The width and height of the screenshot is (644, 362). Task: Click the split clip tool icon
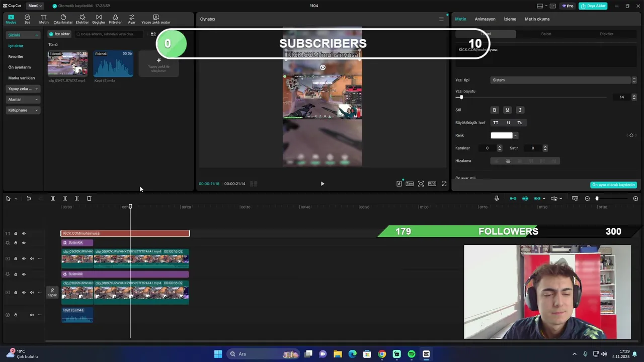coord(53,199)
